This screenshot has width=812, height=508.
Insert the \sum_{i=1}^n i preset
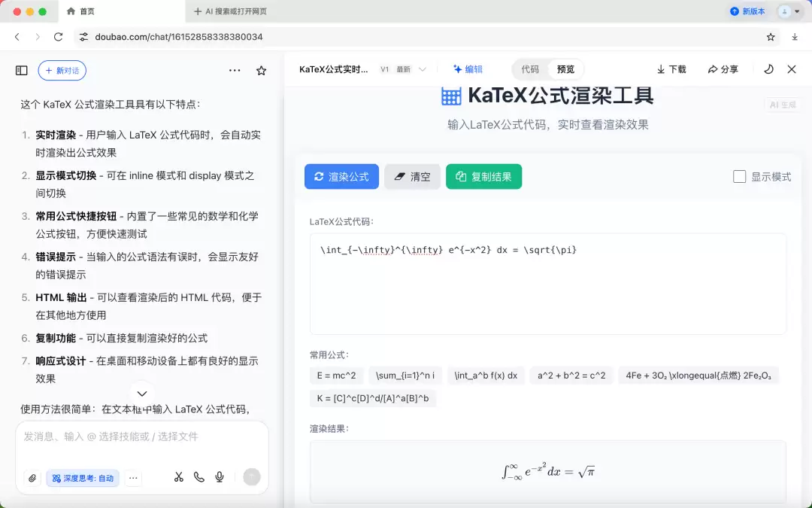pyautogui.click(x=405, y=376)
